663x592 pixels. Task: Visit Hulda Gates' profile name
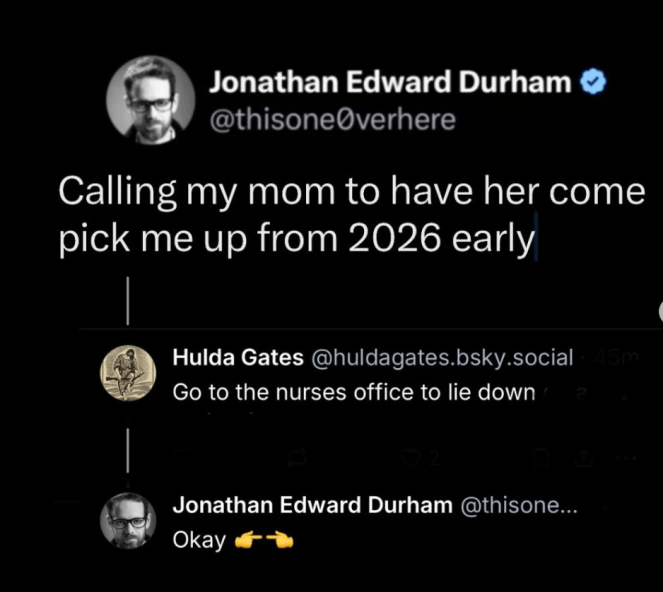(238, 357)
